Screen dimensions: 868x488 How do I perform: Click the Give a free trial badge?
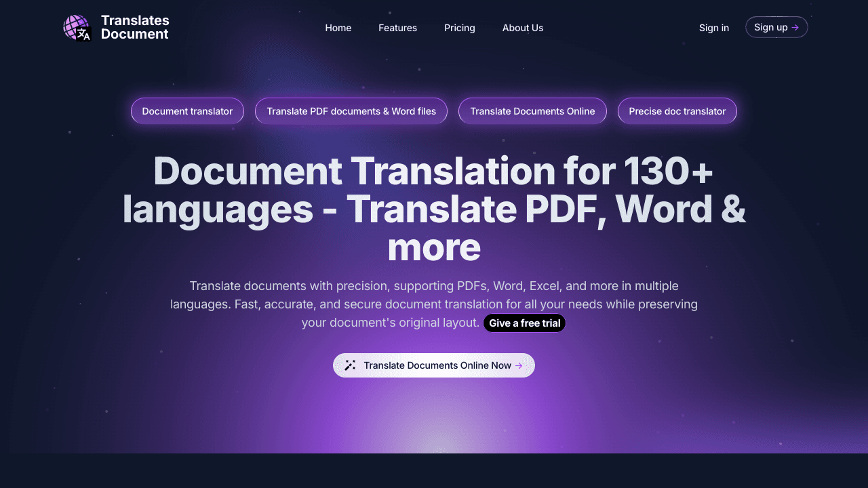coord(524,323)
